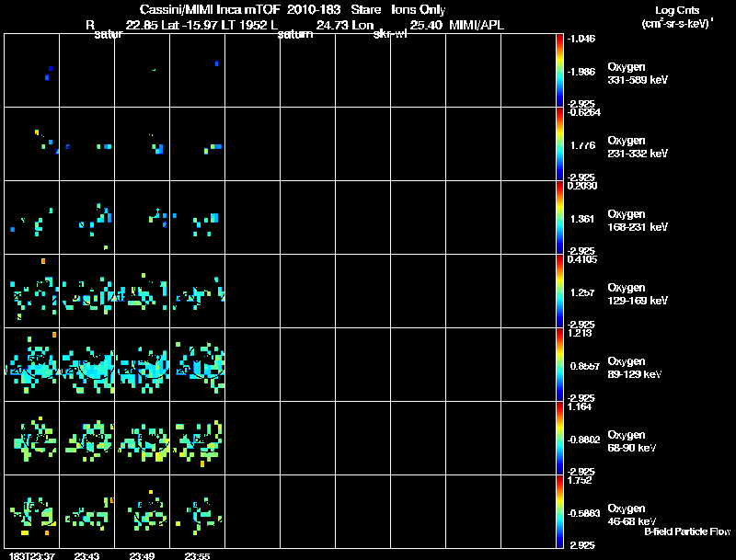Click the 23:55 time marker
This screenshot has height=560, width=736.
click(198, 555)
